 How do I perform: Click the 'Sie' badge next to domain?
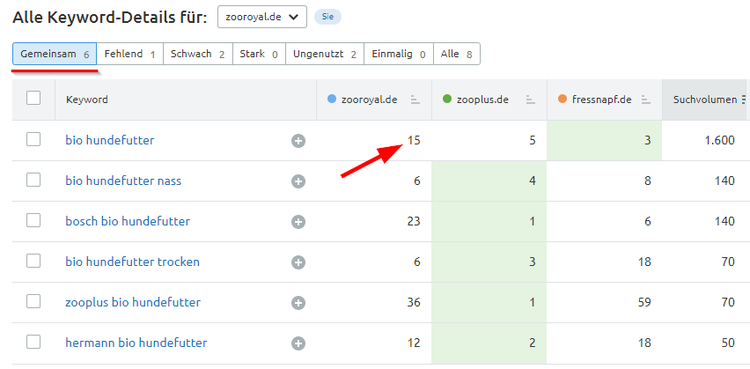coord(328,17)
